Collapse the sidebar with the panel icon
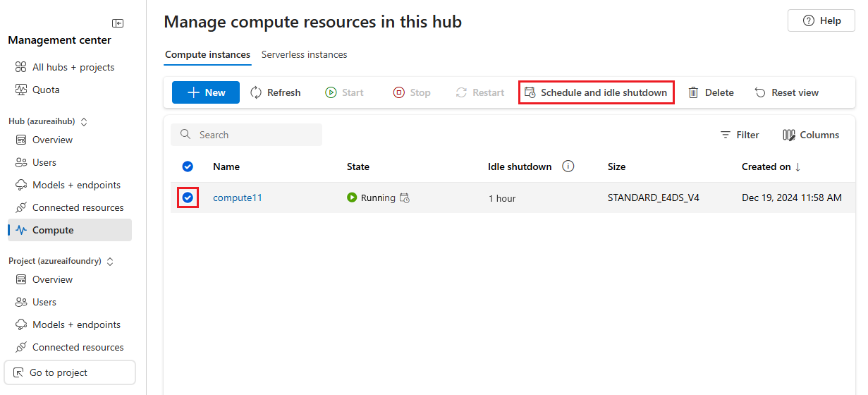 [x=118, y=23]
